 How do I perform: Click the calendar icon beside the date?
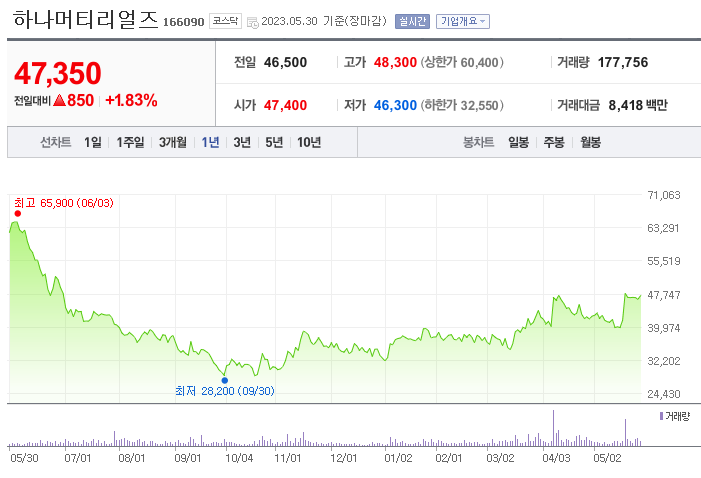click(253, 22)
